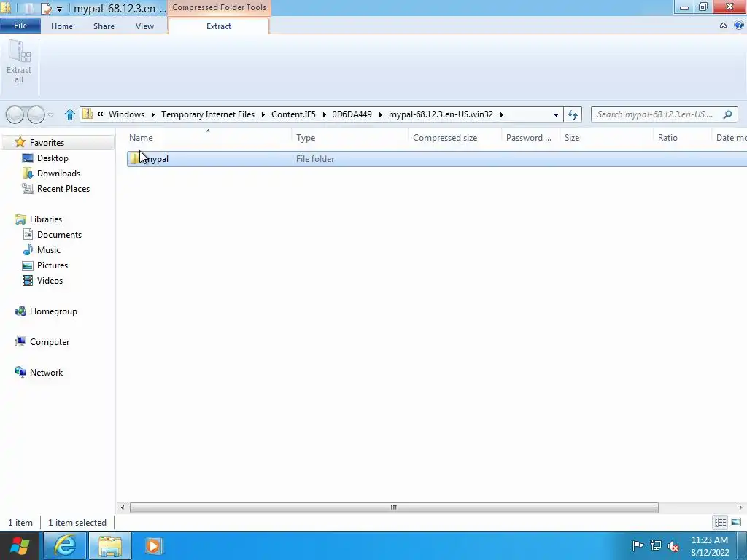The height and width of the screenshot is (560, 747).
Task: Expand the double-chevron hidden path overflow
Action: pos(100,114)
